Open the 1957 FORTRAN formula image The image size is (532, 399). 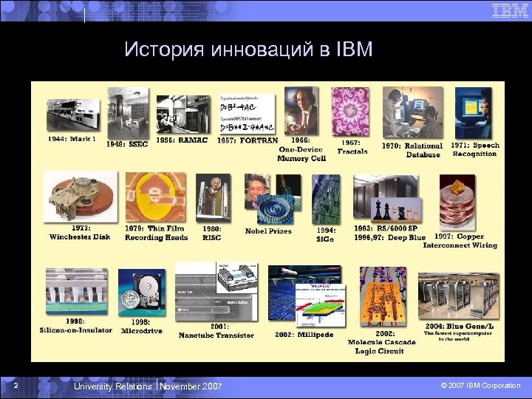[x=247, y=114]
